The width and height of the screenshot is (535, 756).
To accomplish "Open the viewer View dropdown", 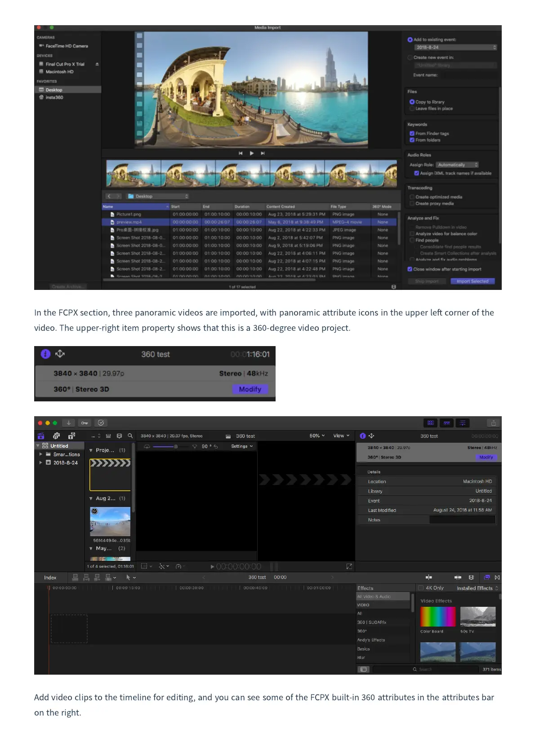I will coord(341,436).
